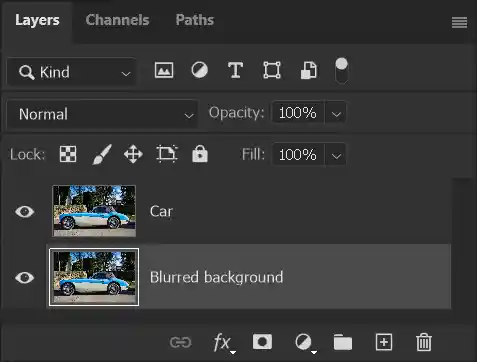Lock all with padlock icon
This screenshot has width=477, height=362.
tap(200, 154)
